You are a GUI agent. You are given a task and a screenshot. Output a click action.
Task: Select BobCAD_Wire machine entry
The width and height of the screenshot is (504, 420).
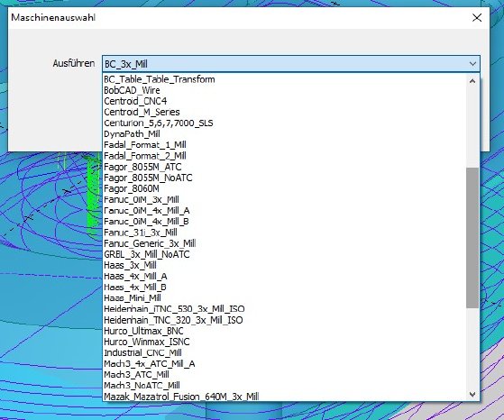[285, 90]
